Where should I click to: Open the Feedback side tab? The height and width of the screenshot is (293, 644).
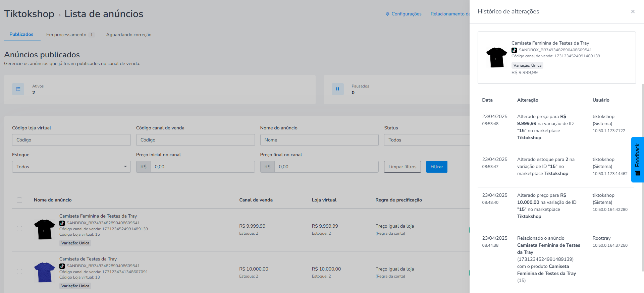point(638,160)
